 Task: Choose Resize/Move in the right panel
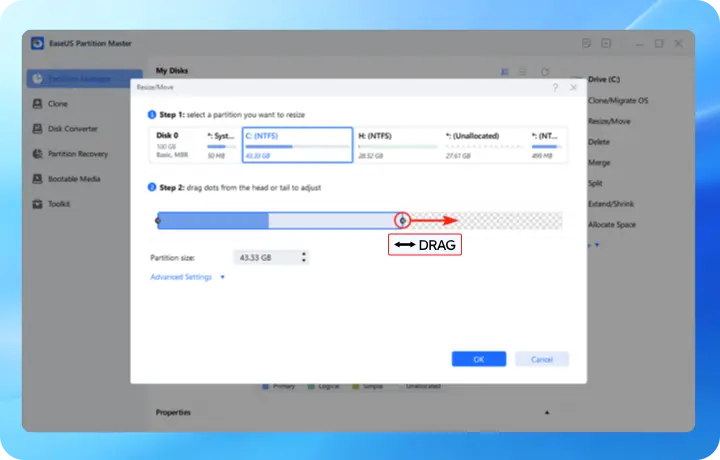click(x=609, y=121)
